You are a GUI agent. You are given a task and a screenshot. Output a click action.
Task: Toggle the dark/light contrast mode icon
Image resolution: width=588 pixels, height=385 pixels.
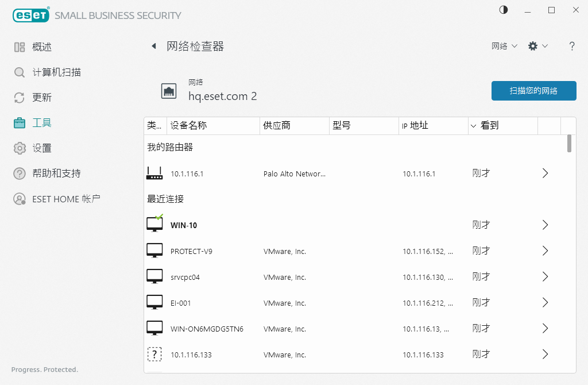tap(504, 10)
